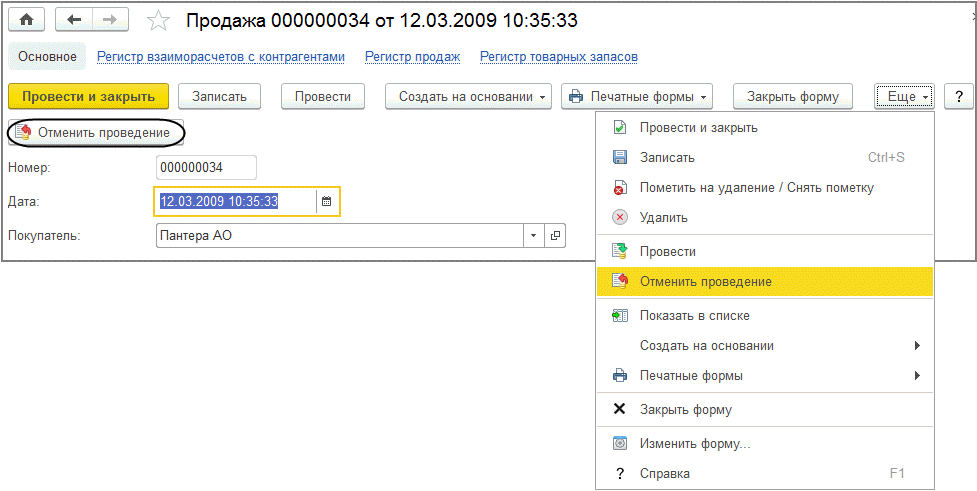
Task: Go back with left arrow
Action: [74, 21]
